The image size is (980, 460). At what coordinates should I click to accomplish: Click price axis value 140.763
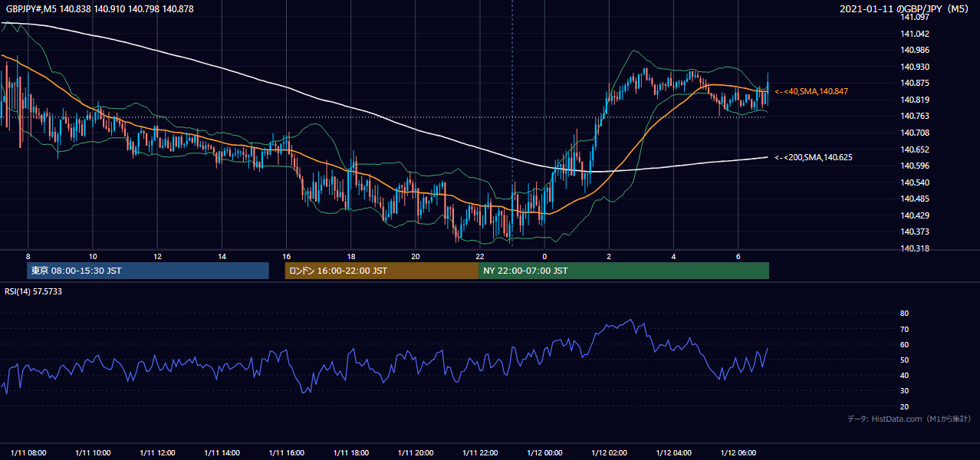915,116
